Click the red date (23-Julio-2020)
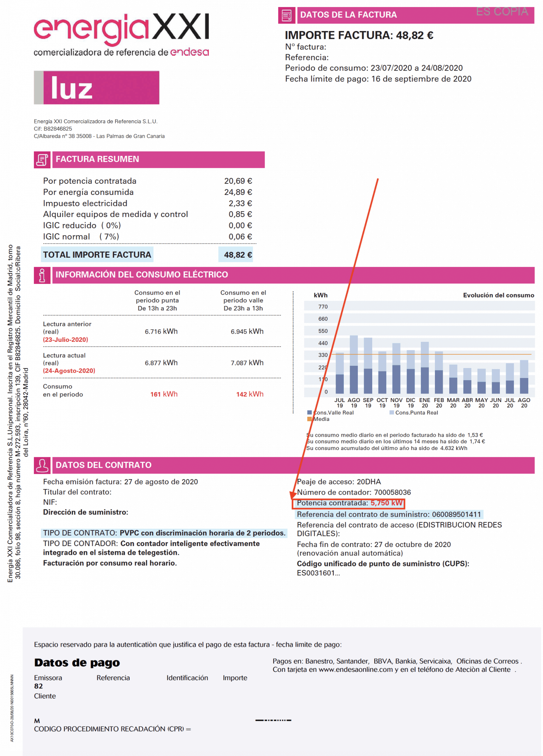The image size is (543, 756). point(66,340)
